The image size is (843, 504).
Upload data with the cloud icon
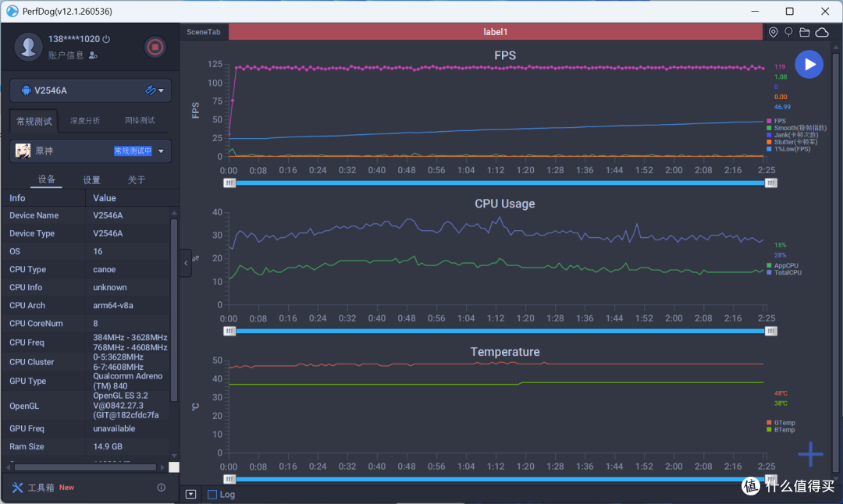coord(822,32)
